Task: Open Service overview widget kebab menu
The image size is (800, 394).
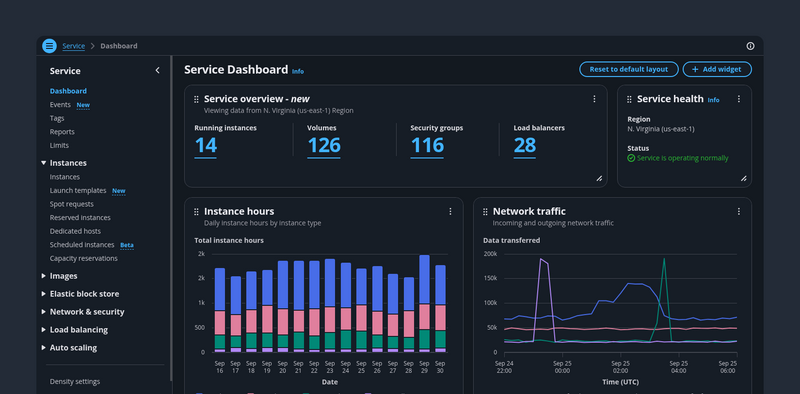Action: [x=594, y=99]
